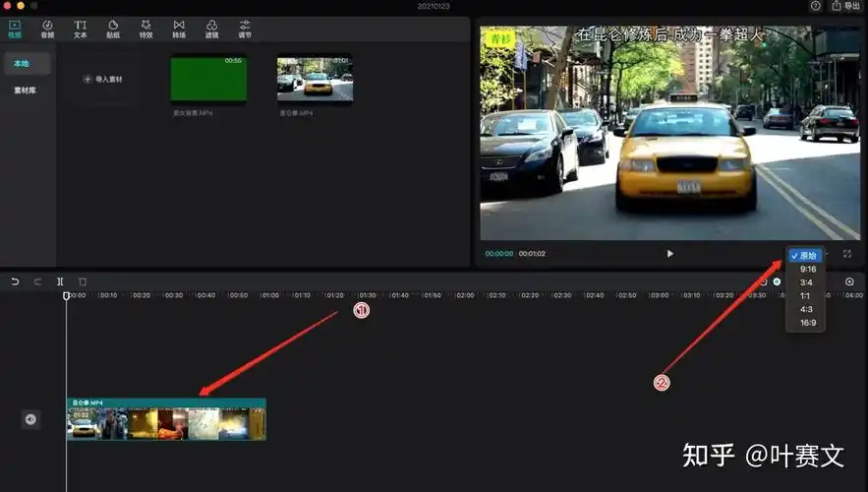This screenshot has width=868, height=492.
Task: Open the 贴纸 (Stickers) panel
Action: (x=113, y=28)
